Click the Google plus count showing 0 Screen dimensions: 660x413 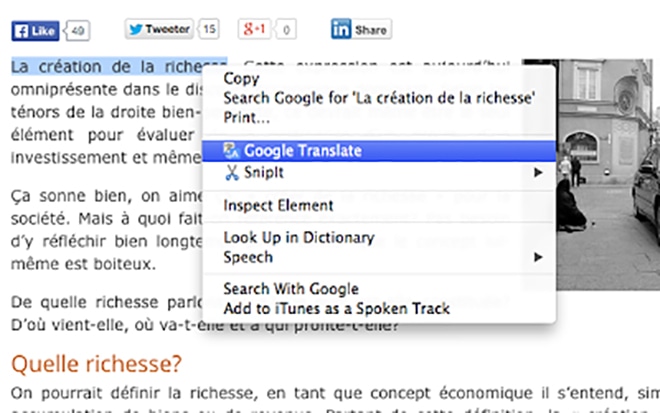point(287,30)
